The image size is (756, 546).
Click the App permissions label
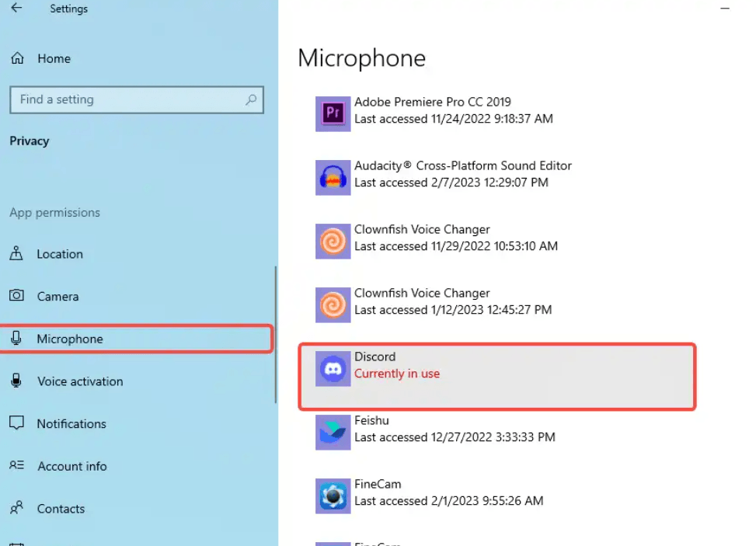pos(55,213)
